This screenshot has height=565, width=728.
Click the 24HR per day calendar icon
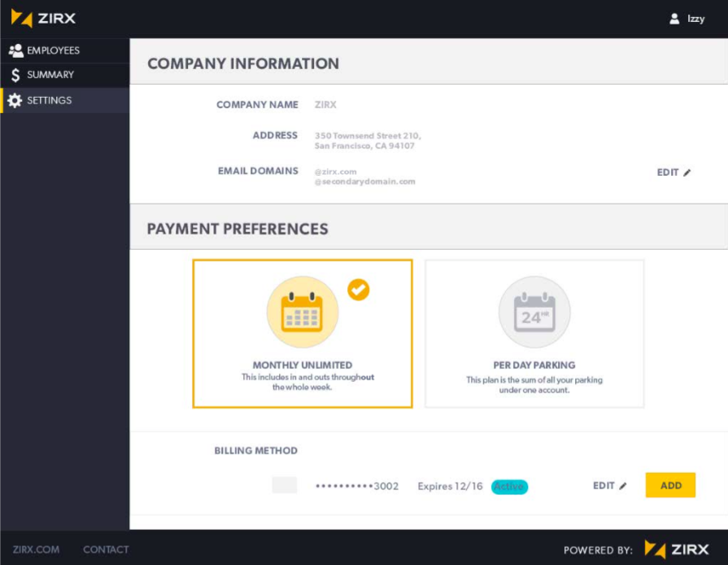point(534,312)
